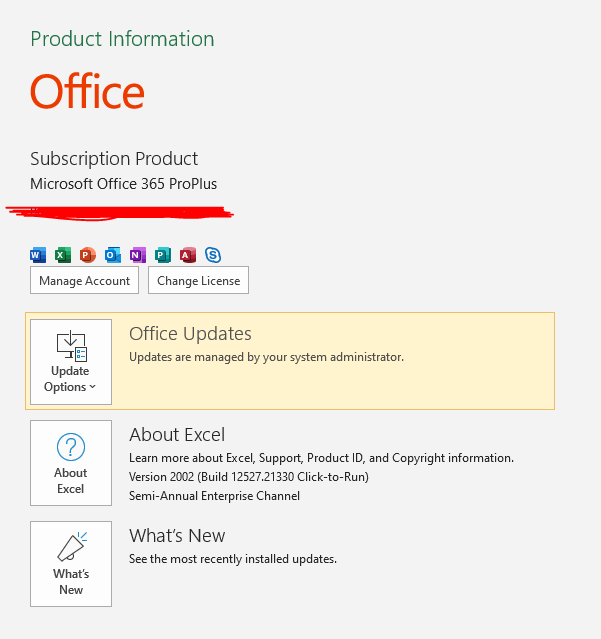Viewport: 601px width, 639px height.
Task: Click the Change License button
Action: click(x=198, y=280)
